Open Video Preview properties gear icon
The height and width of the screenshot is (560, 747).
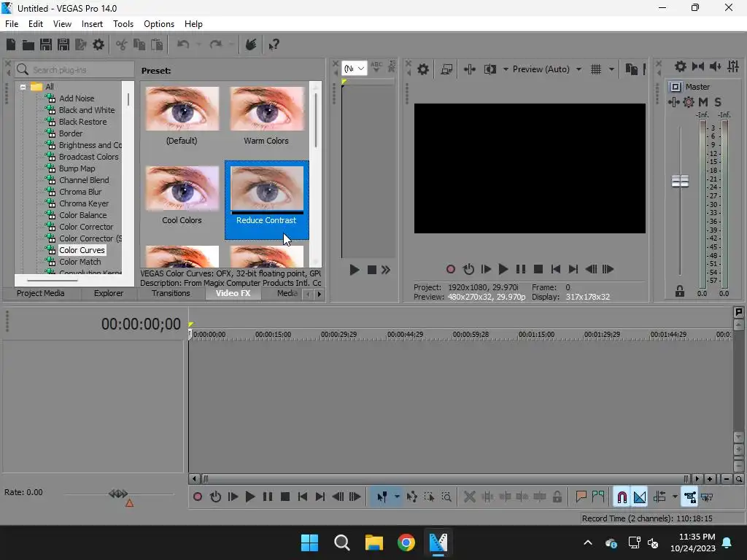point(423,69)
